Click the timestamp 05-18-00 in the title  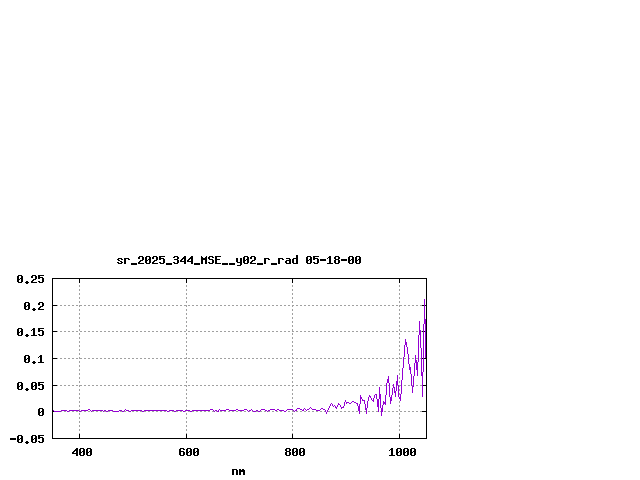pyautogui.click(x=333, y=260)
